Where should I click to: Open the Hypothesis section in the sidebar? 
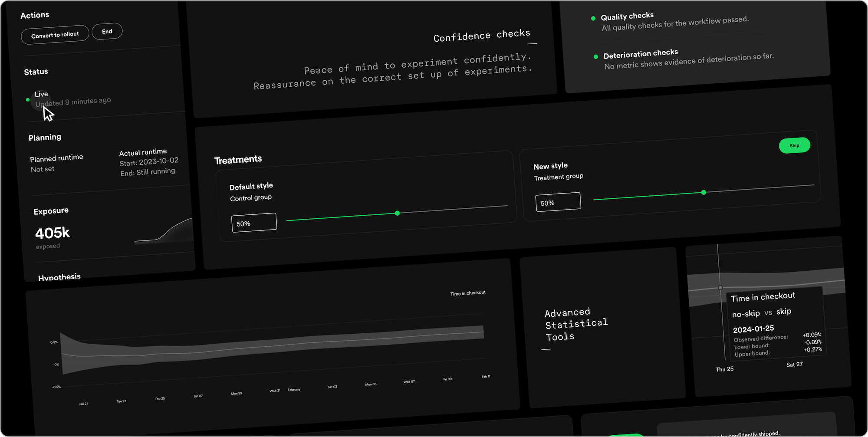[x=59, y=277]
